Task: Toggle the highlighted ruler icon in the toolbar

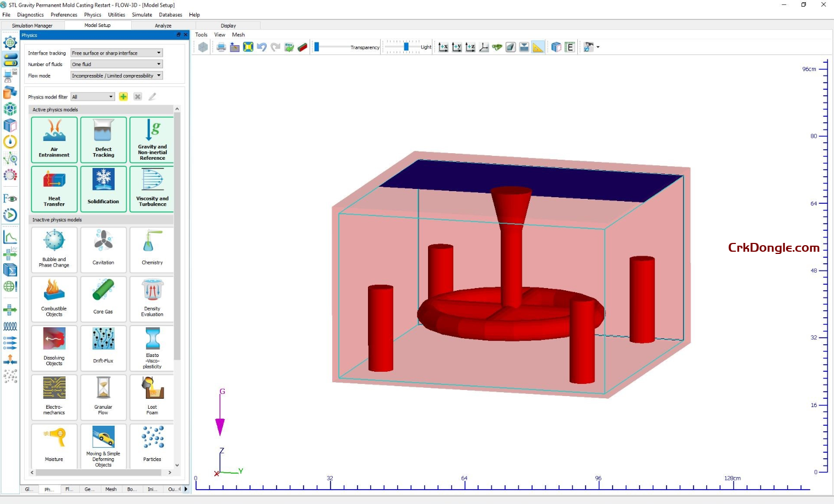Action: tap(538, 47)
